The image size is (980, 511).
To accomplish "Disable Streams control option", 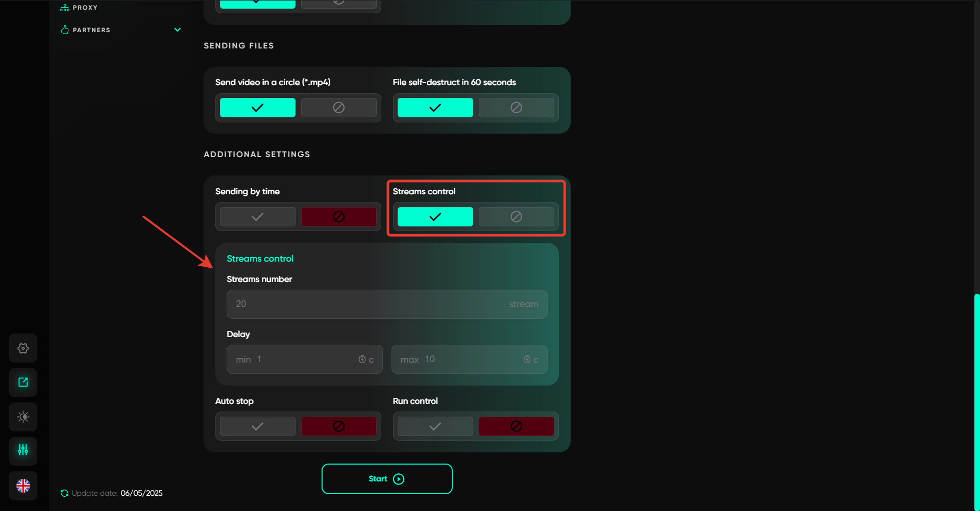I will tap(516, 217).
